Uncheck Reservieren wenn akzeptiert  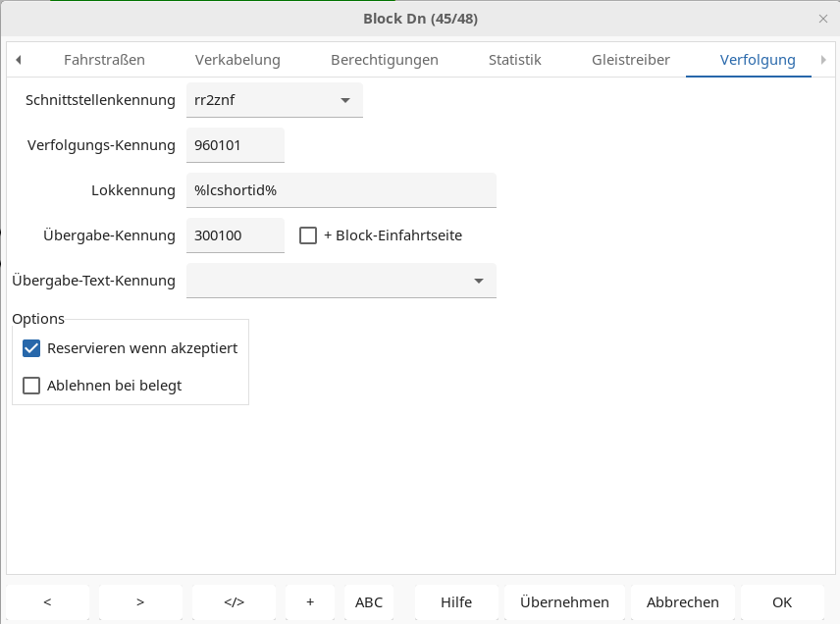(31, 348)
